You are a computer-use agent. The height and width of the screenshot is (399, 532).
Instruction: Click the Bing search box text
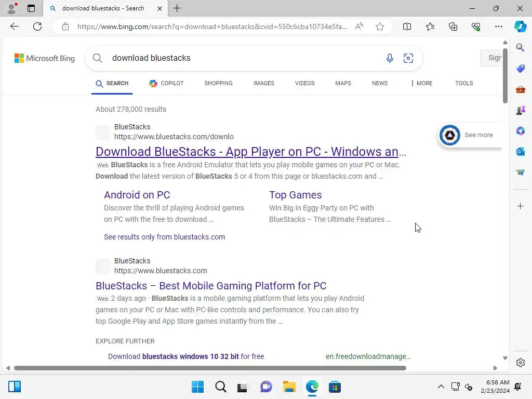tap(151, 58)
